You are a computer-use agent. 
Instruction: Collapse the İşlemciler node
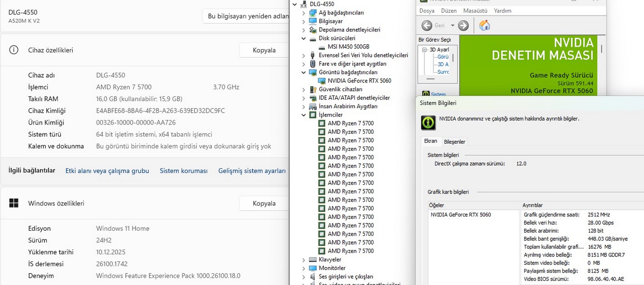coord(303,115)
